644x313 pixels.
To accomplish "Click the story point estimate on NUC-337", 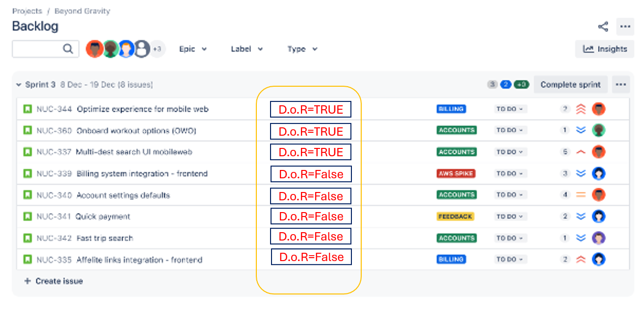I will click(x=565, y=152).
